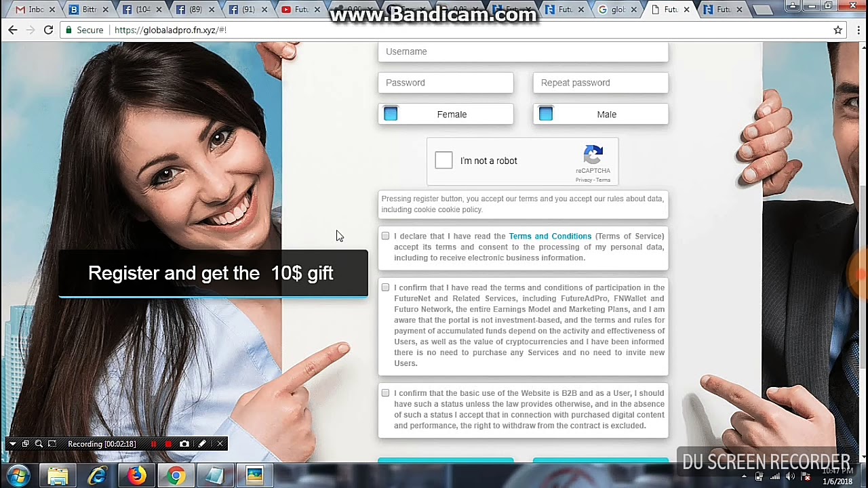Open the reCAPTCHA Terms link

(603, 180)
